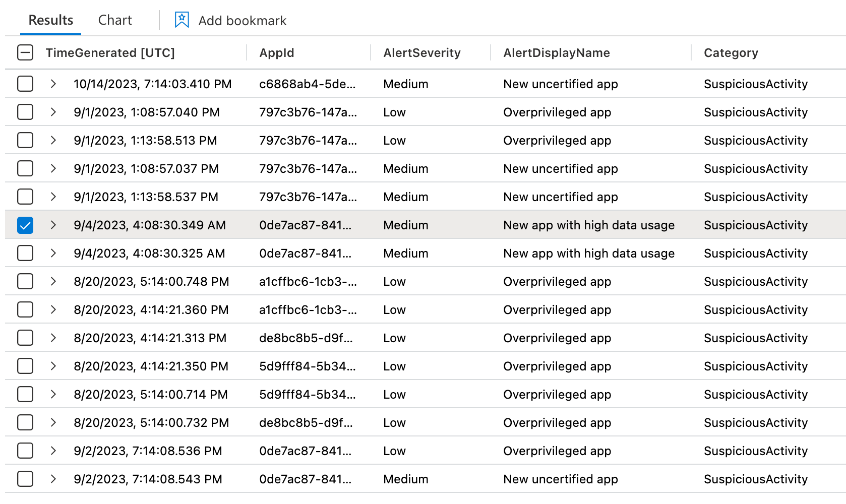Open the Results tab
Screen dimensions: 846x504
[x=51, y=20]
